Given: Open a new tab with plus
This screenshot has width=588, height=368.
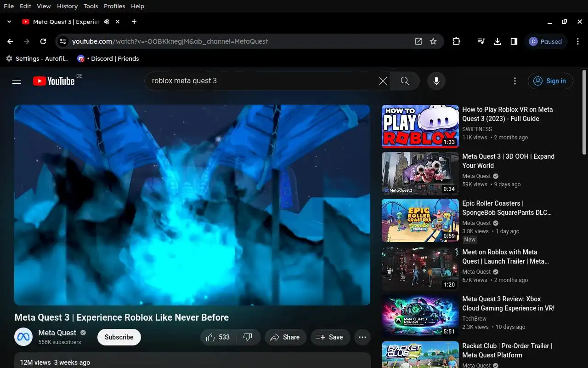Looking at the screenshot, I should click(x=134, y=22).
